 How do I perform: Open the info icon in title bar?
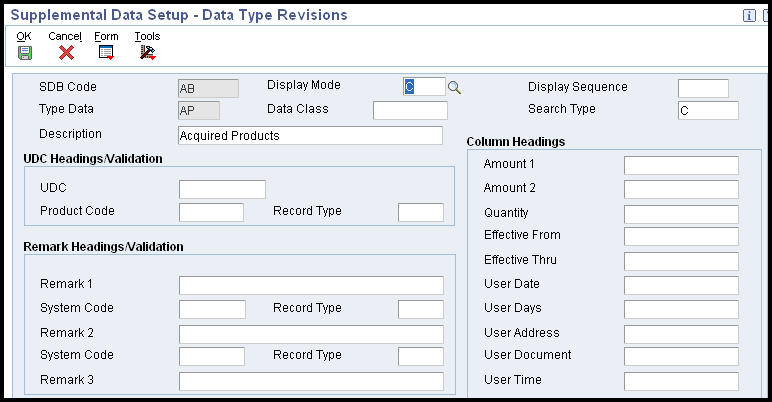pyautogui.click(x=749, y=16)
